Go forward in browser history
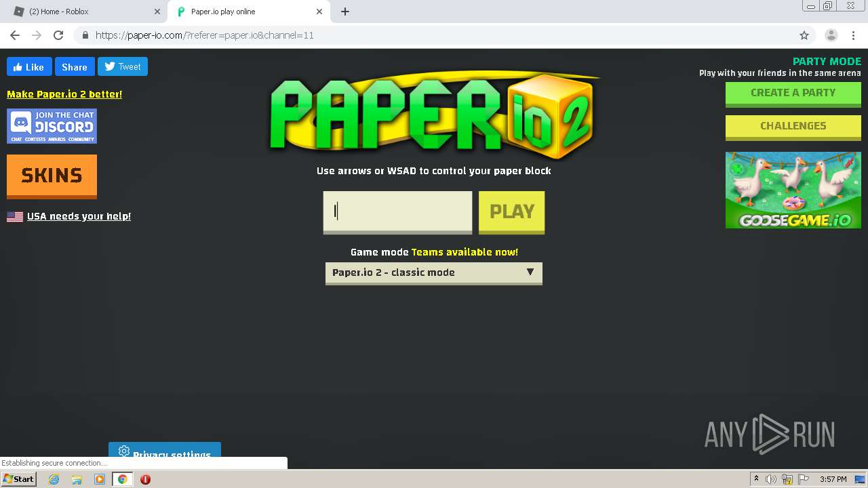Image resolution: width=868 pixels, height=488 pixels. [x=37, y=35]
